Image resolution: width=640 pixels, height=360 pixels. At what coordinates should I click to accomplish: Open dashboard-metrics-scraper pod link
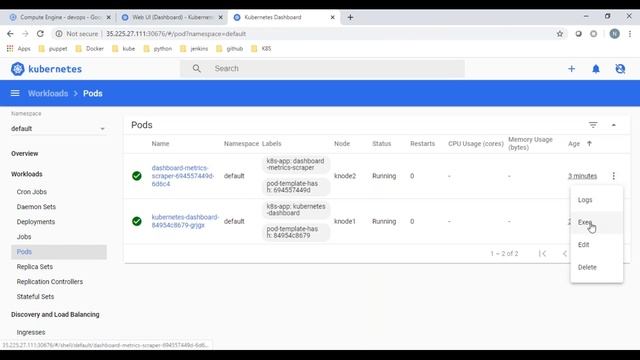pyautogui.click(x=182, y=176)
